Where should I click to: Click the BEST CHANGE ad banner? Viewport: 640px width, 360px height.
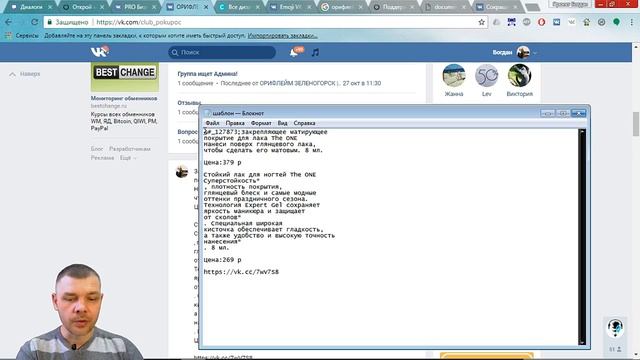click(125, 77)
